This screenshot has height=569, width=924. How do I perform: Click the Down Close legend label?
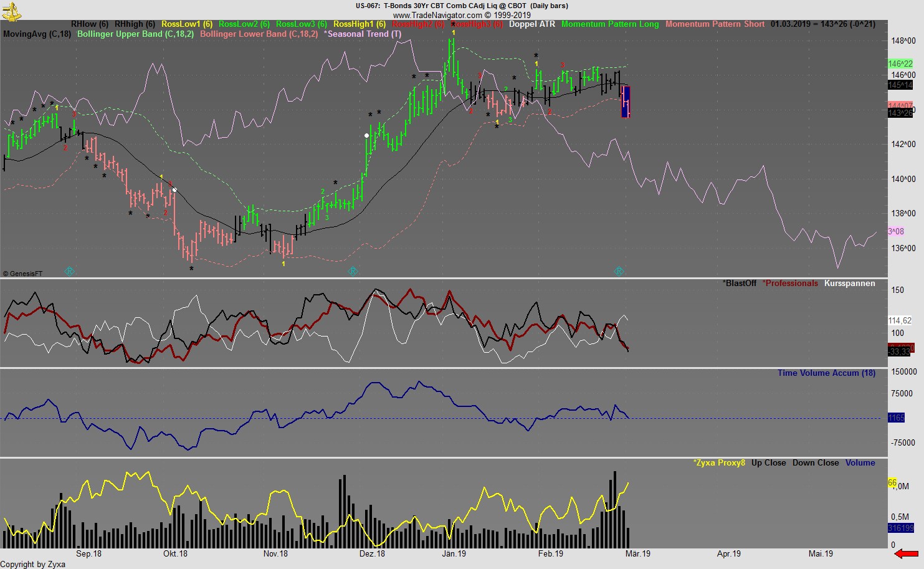(816, 463)
